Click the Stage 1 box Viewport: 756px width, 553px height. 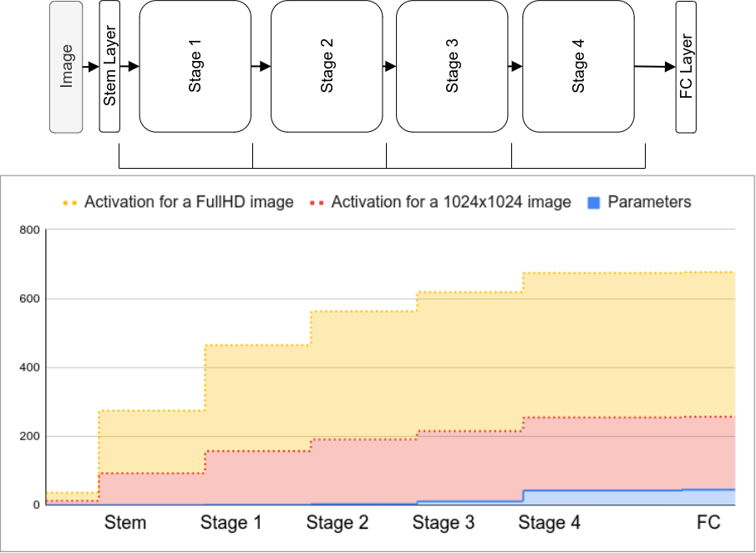[x=195, y=66]
